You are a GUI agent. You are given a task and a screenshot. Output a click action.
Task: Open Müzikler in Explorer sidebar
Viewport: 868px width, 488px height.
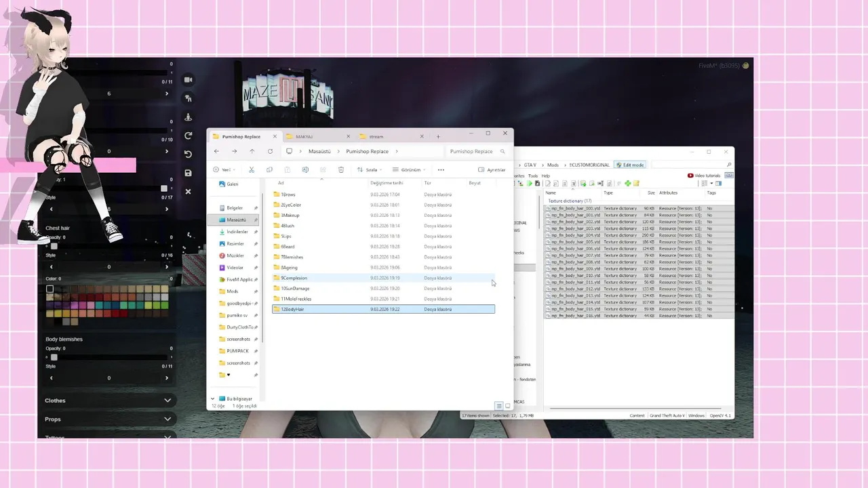[231, 256]
